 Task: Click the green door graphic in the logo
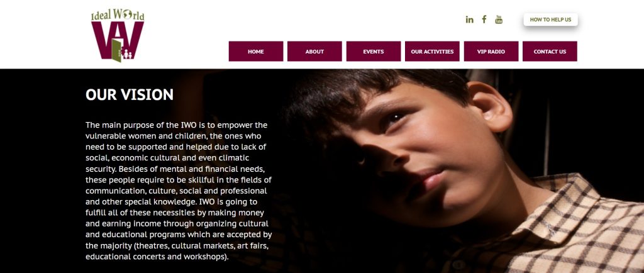click(116, 50)
